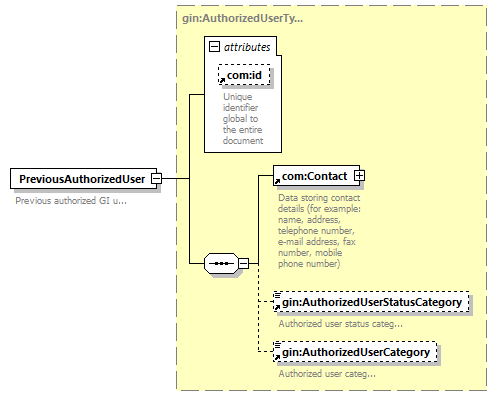Select the com:id attribute box
This screenshot has width=497, height=396.
tap(244, 75)
